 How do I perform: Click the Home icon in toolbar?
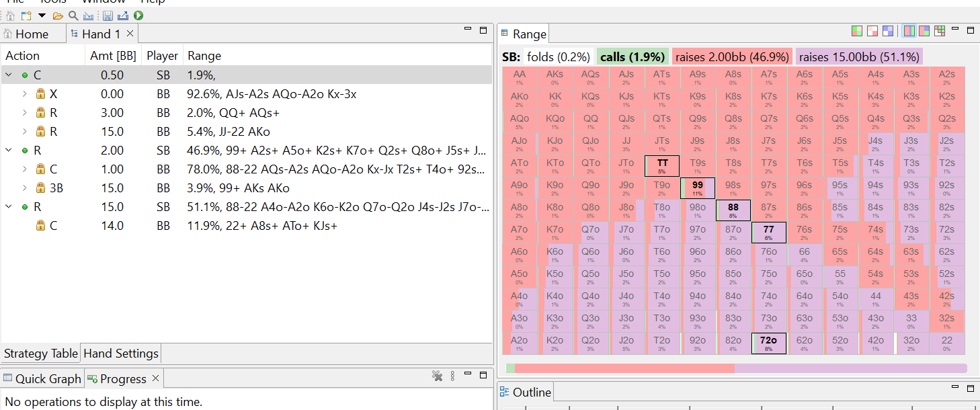pos(10,15)
